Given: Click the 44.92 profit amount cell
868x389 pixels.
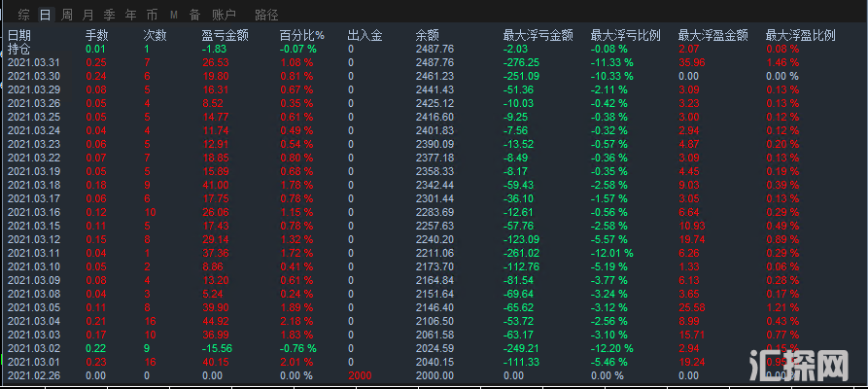Looking at the screenshot, I should [x=216, y=321].
